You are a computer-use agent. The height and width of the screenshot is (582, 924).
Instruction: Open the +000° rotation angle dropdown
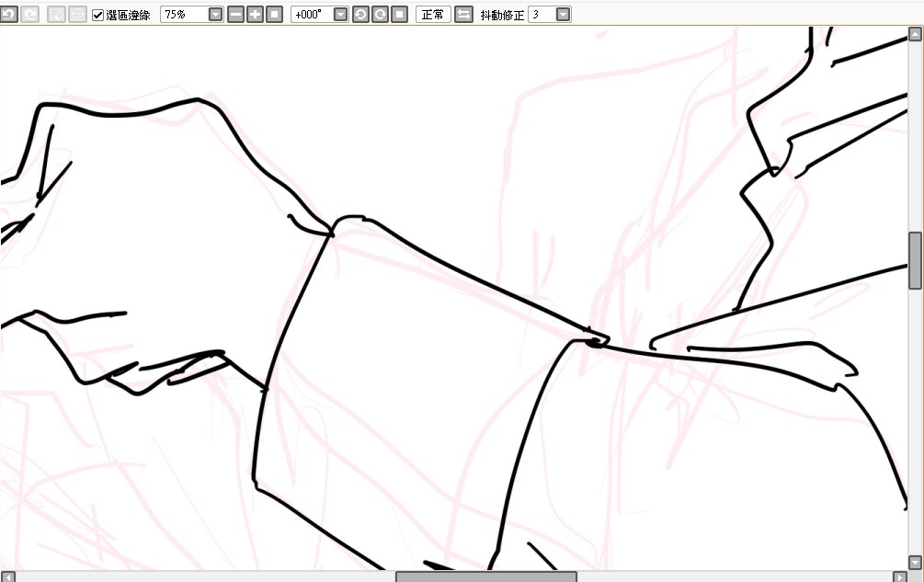(340, 15)
